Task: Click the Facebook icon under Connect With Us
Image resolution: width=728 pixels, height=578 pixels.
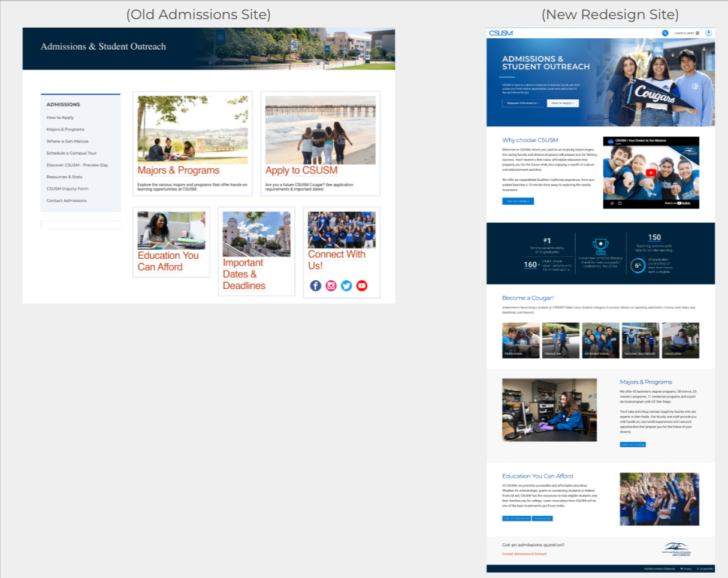Action: [316, 286]
